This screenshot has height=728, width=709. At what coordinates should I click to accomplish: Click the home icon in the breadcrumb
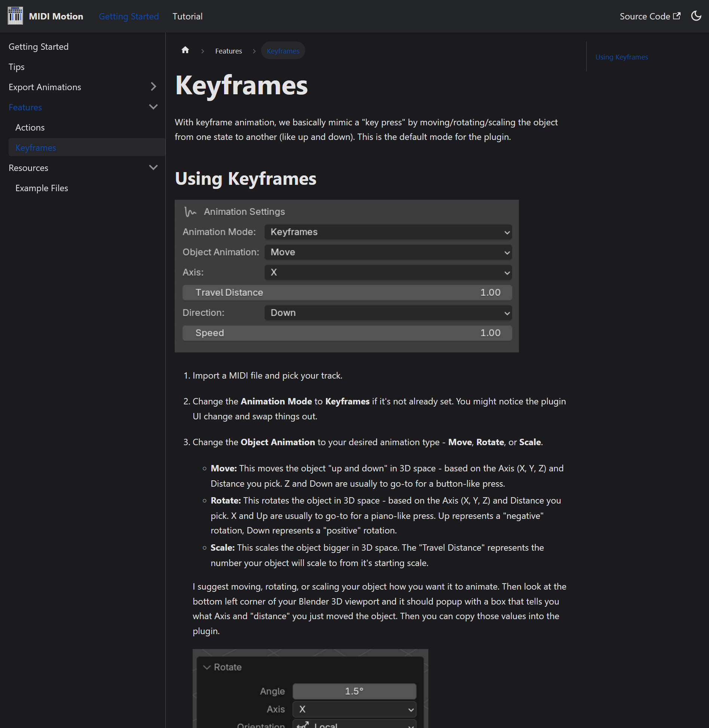tap(185, 50)
